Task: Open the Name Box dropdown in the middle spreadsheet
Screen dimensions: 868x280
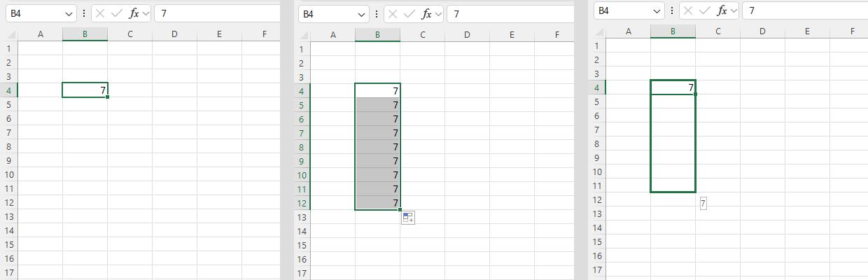Action: click(x=360, y=14)
